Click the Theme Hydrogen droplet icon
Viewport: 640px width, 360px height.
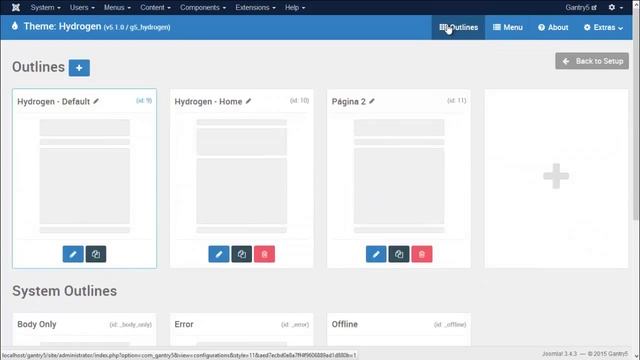click(x=15, y=26)
